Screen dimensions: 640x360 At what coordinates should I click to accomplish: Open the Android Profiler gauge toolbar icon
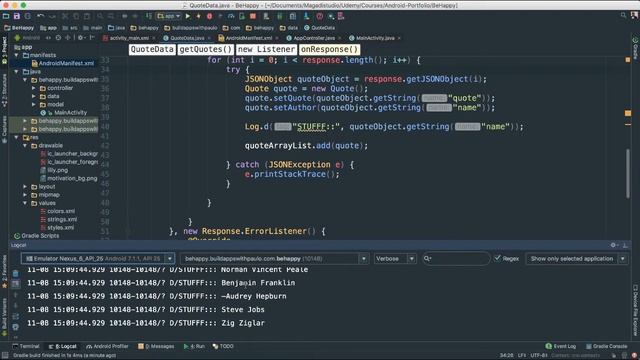231,16
